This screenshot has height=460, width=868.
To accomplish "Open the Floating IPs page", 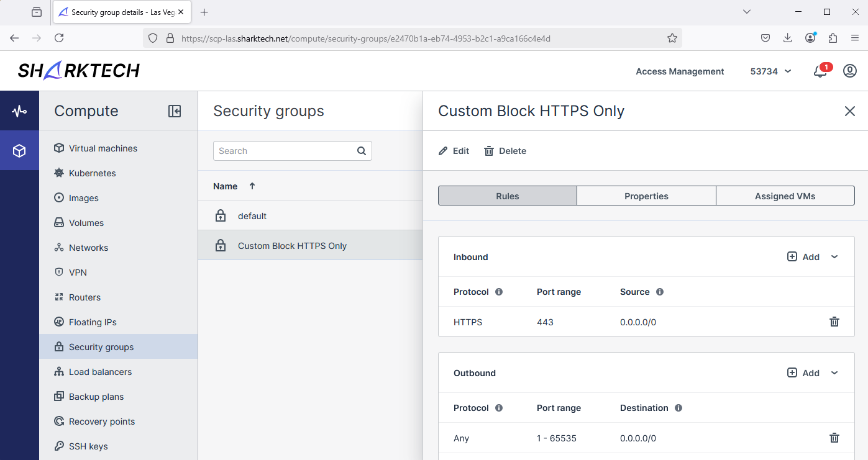I will (93, 322).
